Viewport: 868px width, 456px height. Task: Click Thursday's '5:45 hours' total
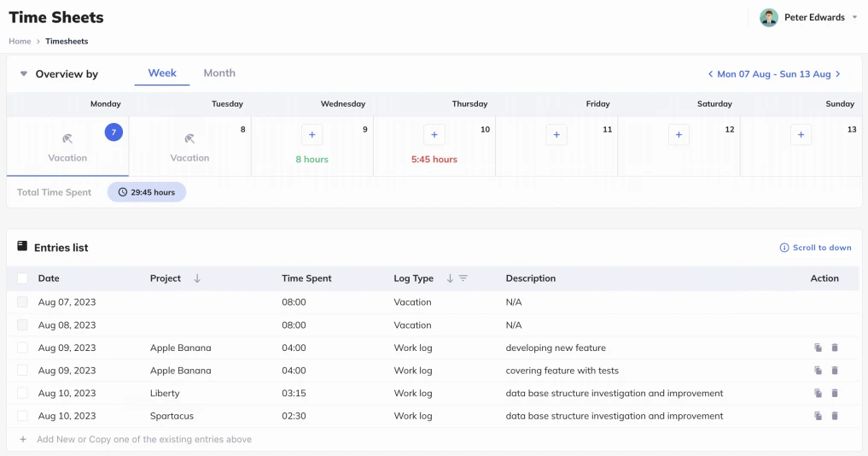pos(434,160)
